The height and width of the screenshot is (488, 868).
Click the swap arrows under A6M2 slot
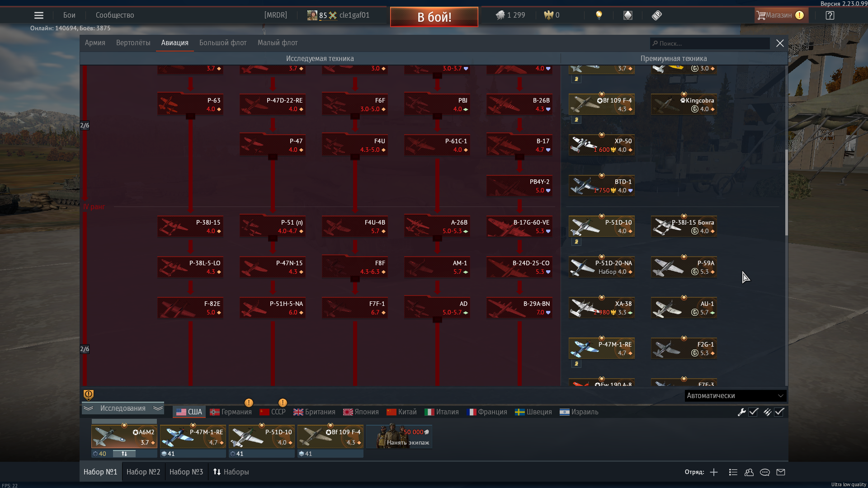coord(124,454)
